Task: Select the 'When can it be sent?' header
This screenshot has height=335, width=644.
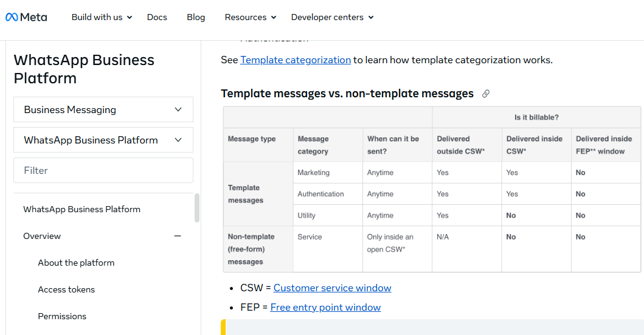Action: point(397,145)
